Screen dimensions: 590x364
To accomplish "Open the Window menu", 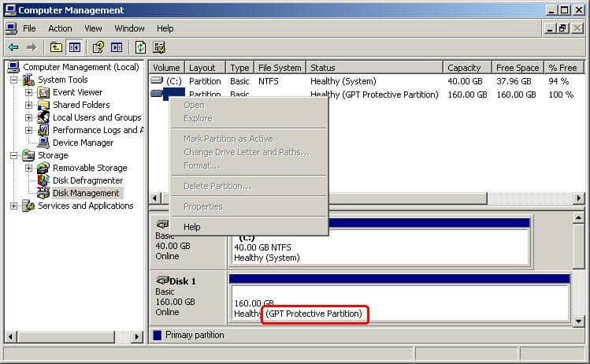I will pyautogui.click(x=129, y=28).
